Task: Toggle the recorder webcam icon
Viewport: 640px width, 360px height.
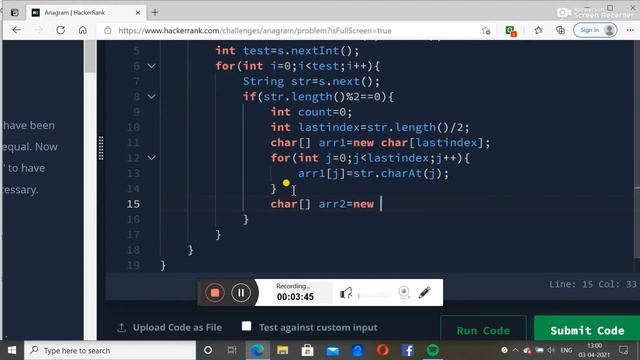Action: (404, 292)
